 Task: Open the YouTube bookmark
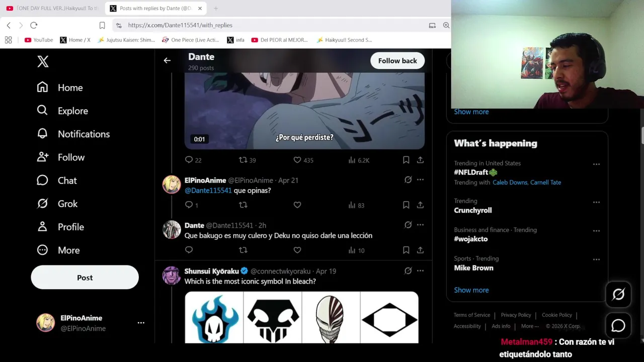pyautogui.click(x=39, y=40)
